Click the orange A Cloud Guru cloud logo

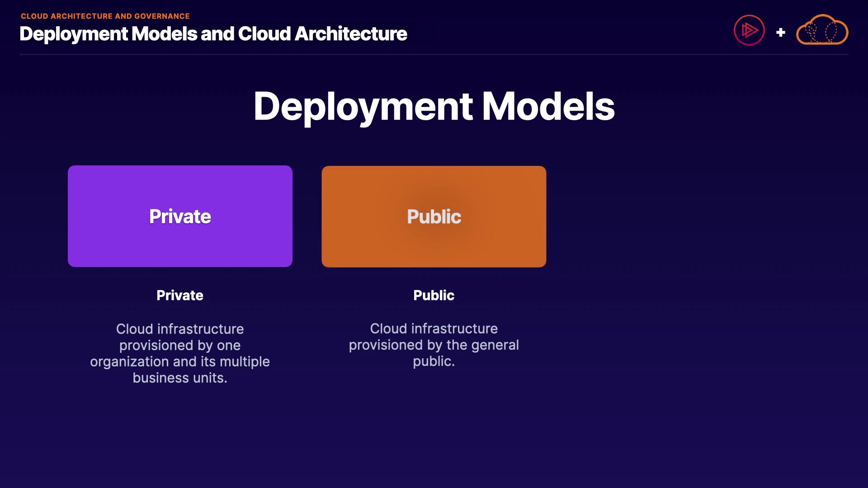click(822, 30)
